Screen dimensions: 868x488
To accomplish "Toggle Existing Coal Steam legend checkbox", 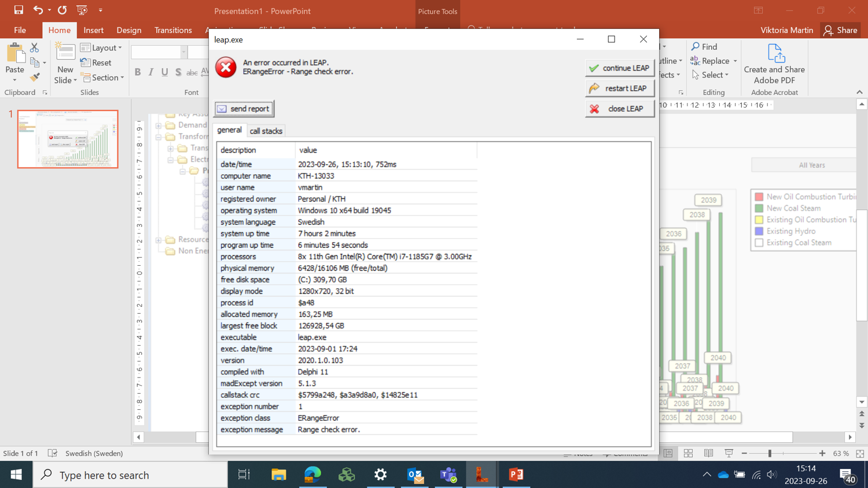I will pyautogui.click(x=759, y=243).
